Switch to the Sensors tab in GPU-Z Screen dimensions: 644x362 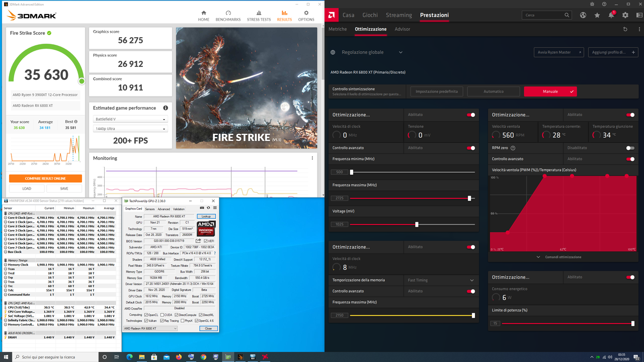(149, 209)
